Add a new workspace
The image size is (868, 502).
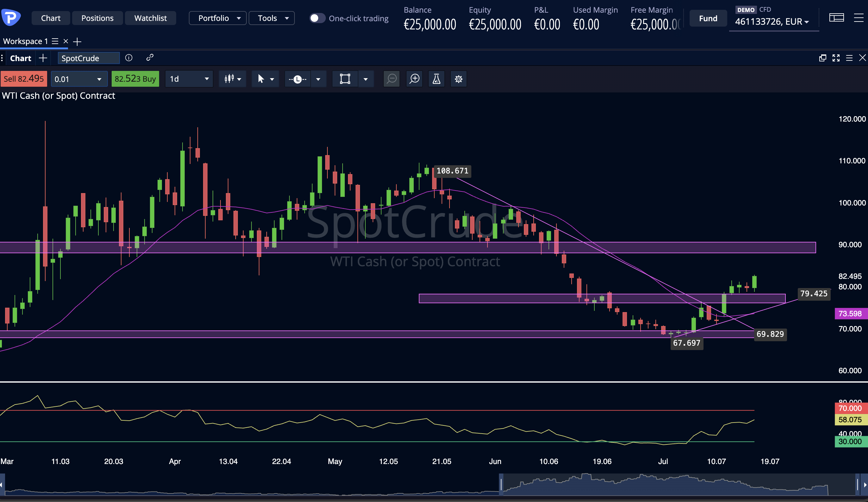coord(77,42)
